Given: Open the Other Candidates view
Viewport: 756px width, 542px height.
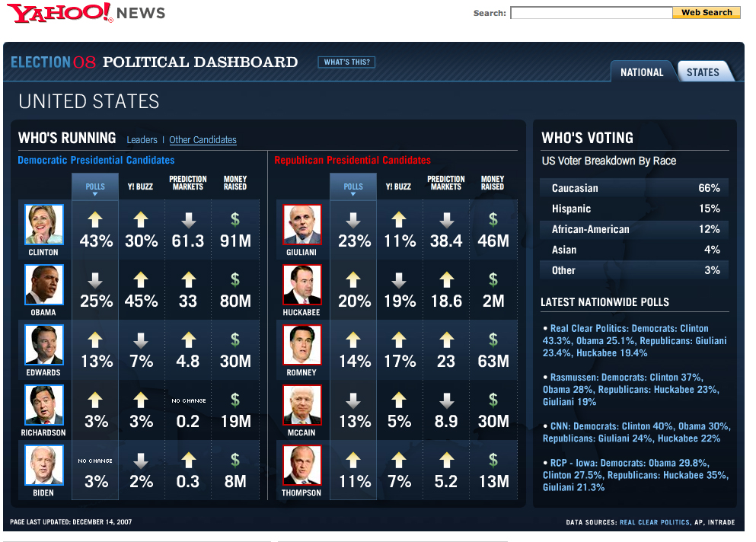Looking at the screenshot, I should pos(203,140).
